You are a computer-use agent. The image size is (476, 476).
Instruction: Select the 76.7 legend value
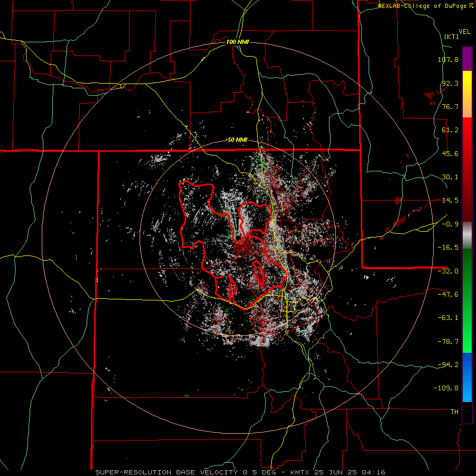pyautogui.click(x=450, y=106)
